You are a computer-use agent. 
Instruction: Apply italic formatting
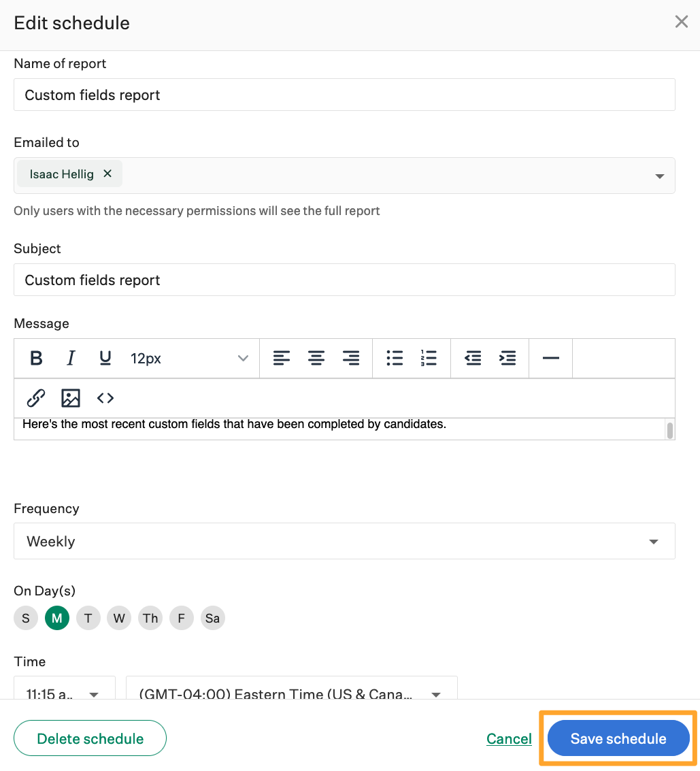71,358
